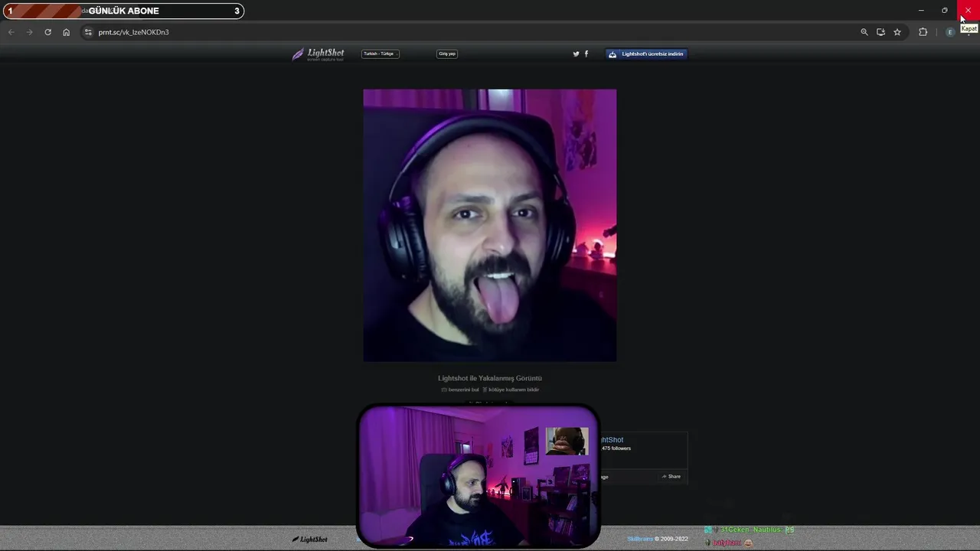This screenshot has width=980, height=551.
Task: Click the kötüye kullanım bildir link
Action: tap(511, 390)
